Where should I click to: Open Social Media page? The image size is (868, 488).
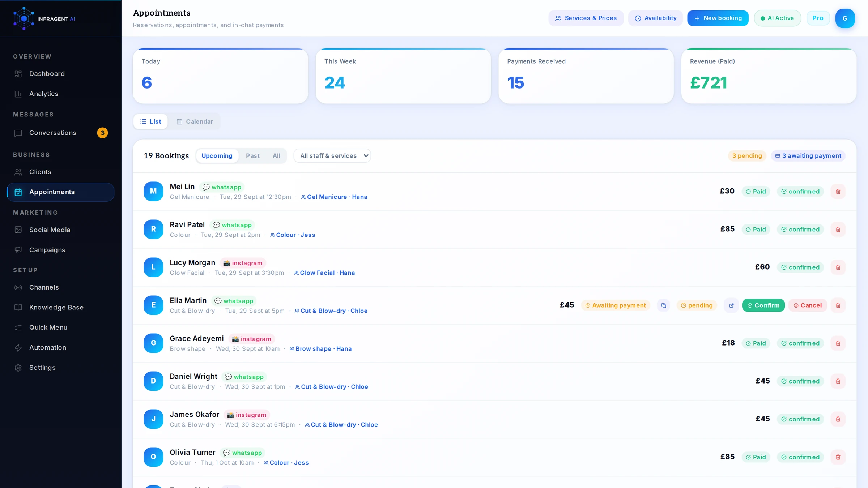tap(60, 230)
